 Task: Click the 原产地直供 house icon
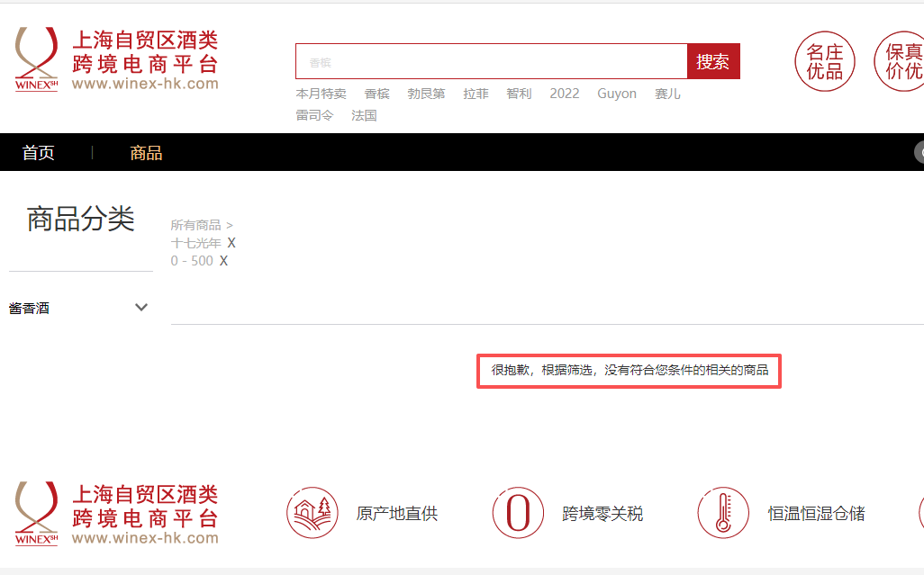coord(313,513)
